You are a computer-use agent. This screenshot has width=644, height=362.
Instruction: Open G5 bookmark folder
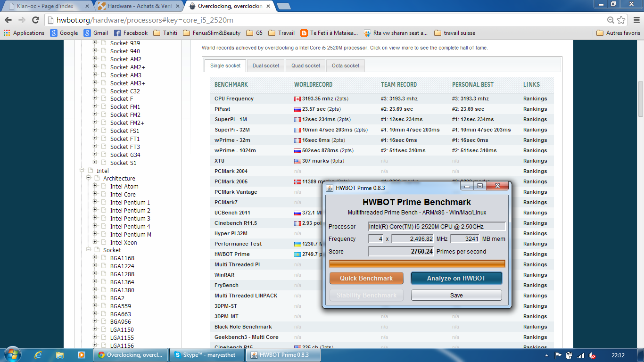click(x=255, y=33)
